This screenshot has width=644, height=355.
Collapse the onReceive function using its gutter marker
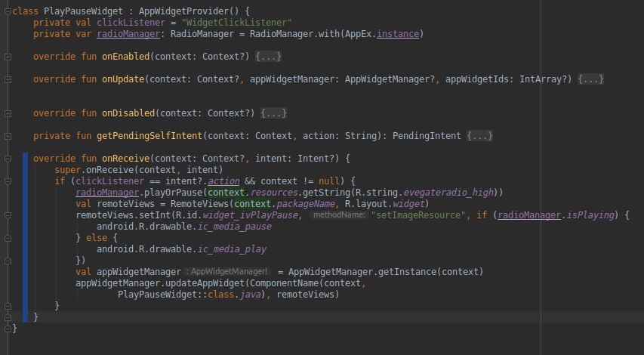tap(8, 159)
